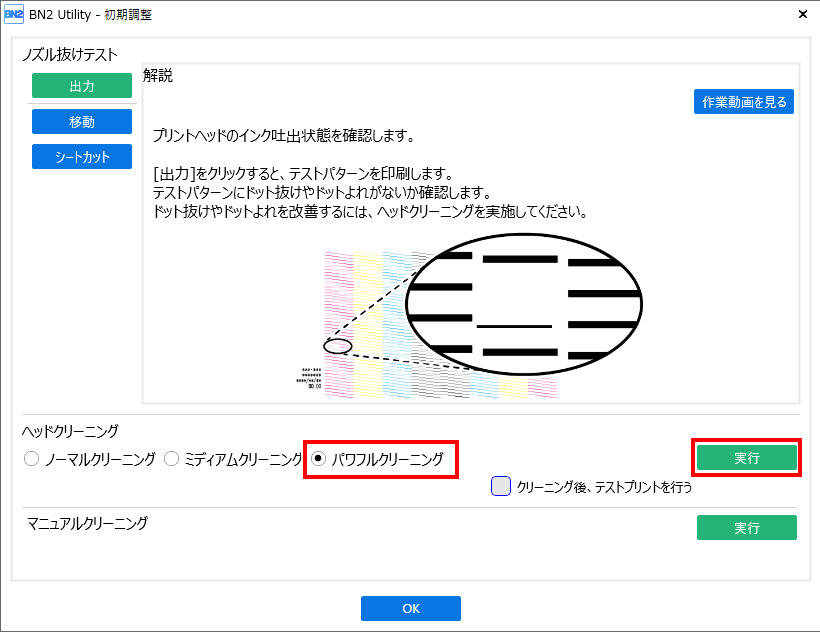The height and width of the screenshot is (632, 820).
Task: Close the BN2 Utility window
Action: click(803, 15)
